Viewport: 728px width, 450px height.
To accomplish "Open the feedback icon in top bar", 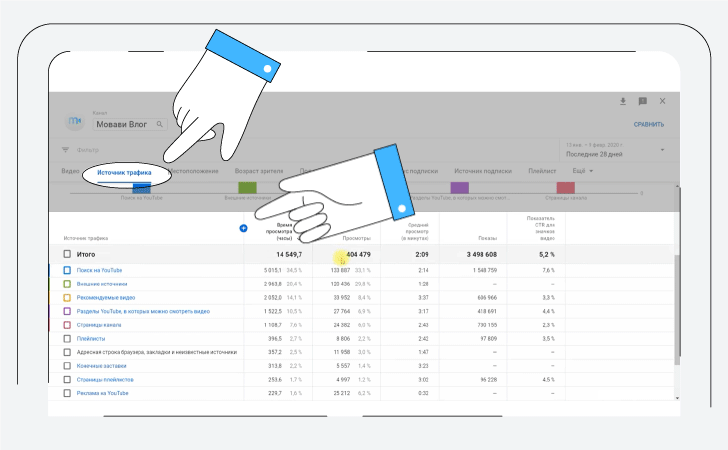I will [642, 101].
